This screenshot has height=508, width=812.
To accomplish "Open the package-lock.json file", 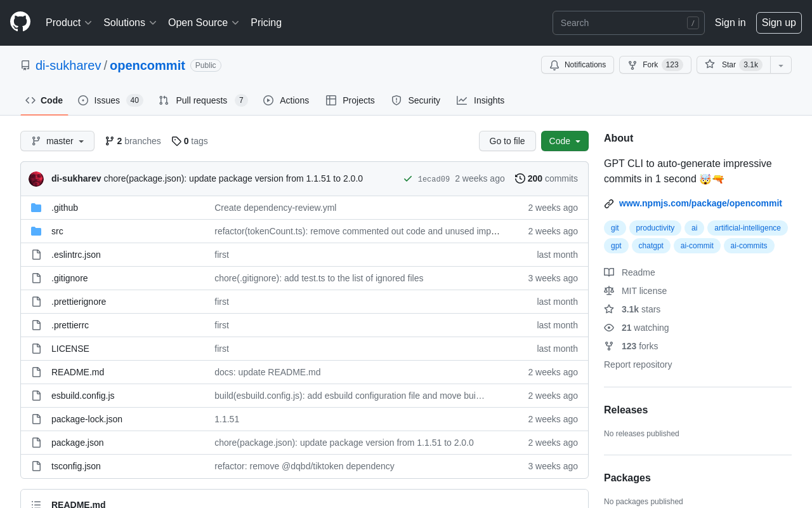I will (x=87, y=419).
